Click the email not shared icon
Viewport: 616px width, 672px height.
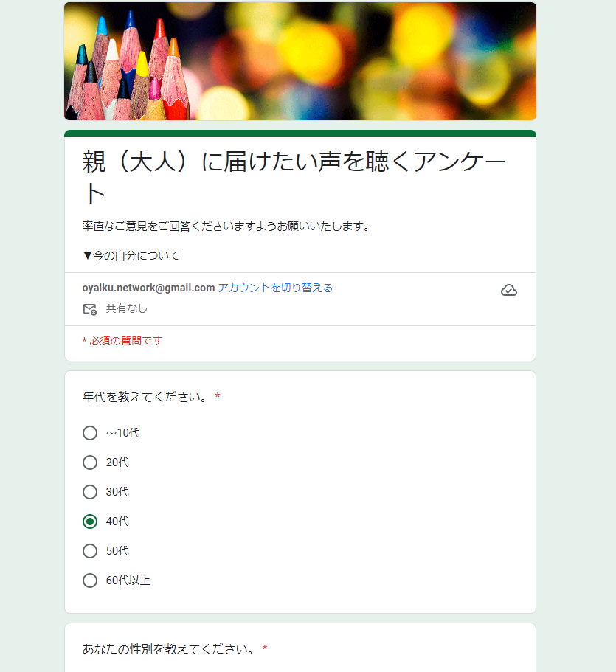(x=89, y=309)
